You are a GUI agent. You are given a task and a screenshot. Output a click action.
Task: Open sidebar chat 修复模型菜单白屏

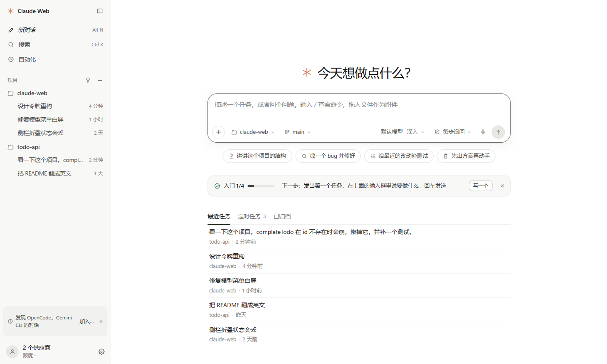55,119
